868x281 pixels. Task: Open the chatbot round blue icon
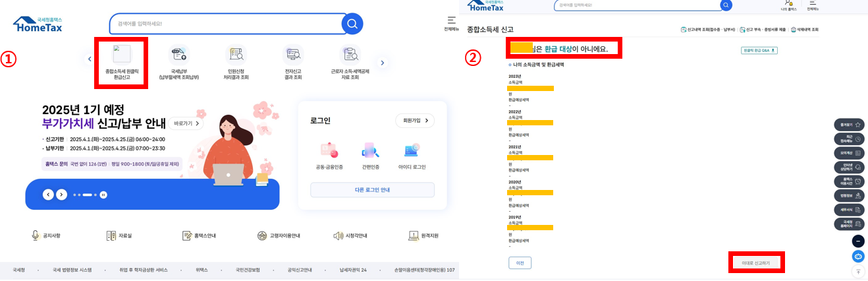[x=858, y=256]
